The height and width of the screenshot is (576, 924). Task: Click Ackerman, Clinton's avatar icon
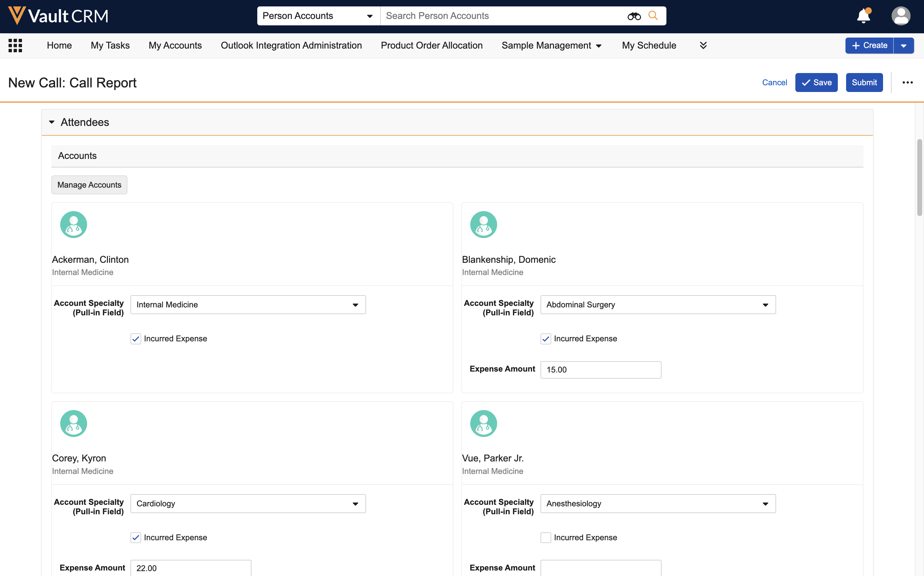point(74,225)
